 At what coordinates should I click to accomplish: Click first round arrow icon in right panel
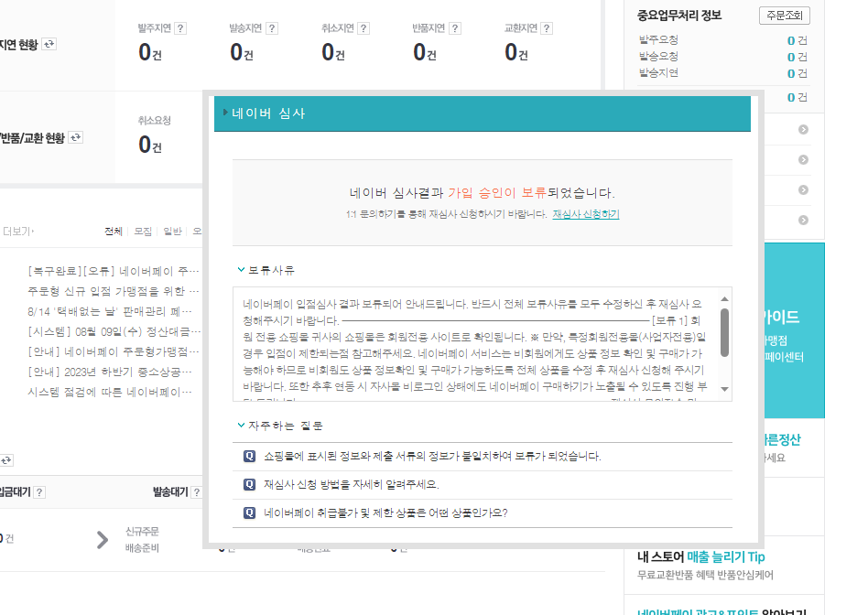coord(803,130)
